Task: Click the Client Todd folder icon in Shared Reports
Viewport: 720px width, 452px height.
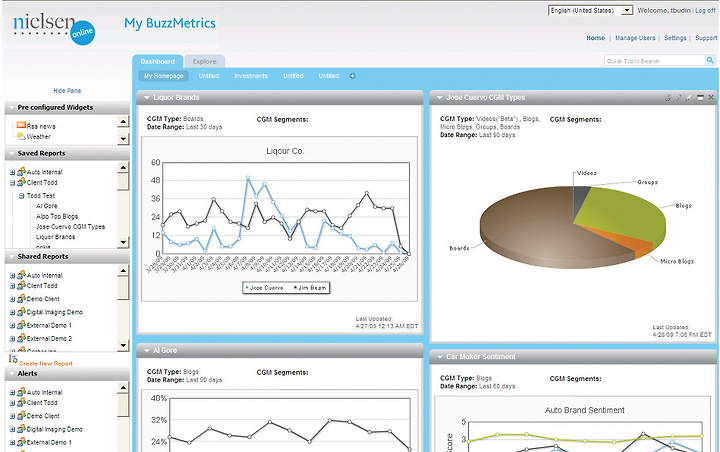Action: pos(21,286)
